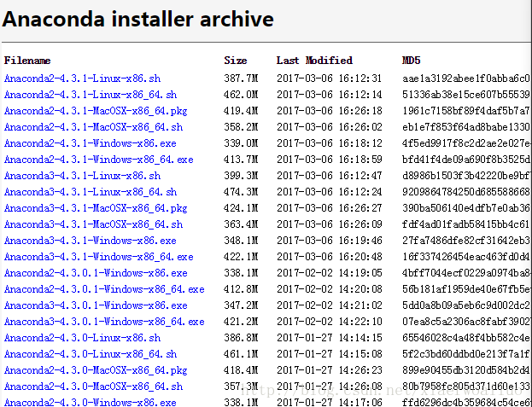Select the 422.1M size value

point(241,257)
